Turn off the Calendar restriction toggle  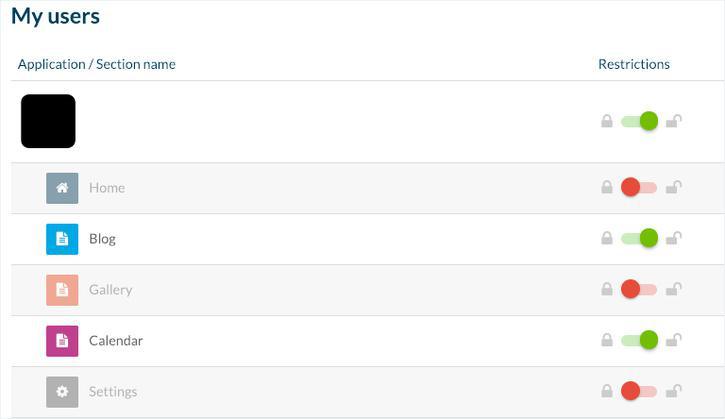click(x=640, y=341)
